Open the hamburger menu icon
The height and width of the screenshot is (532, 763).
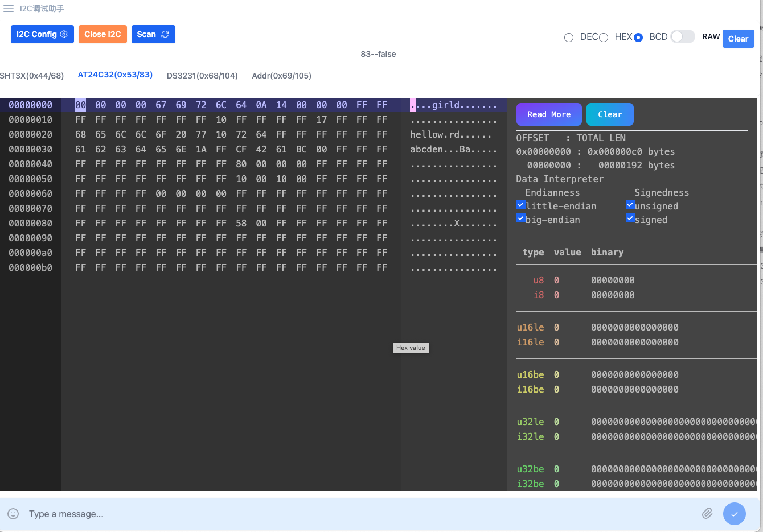[9, 9]
